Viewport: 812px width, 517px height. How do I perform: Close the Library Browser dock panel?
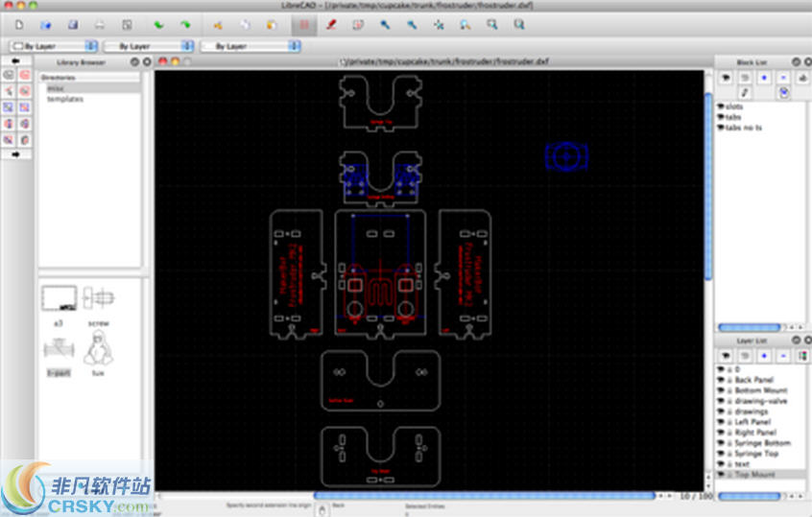click(x=147, y=62)
